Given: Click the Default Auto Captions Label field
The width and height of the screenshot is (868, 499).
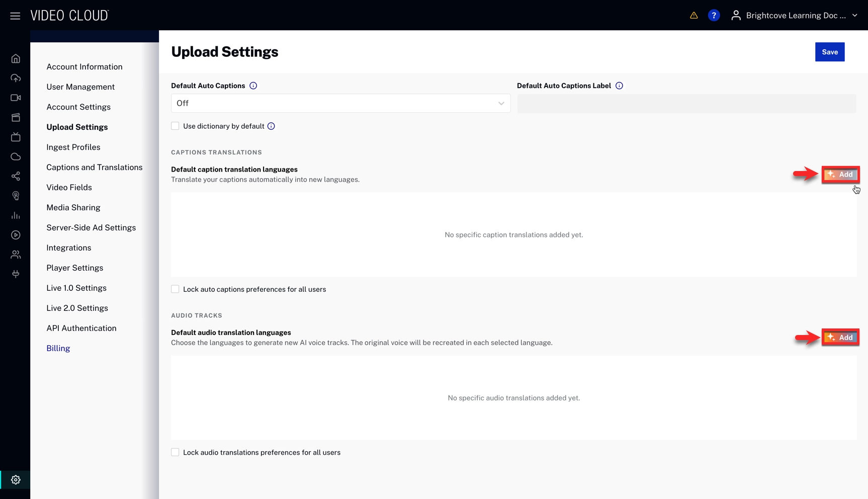Looking at the screenshot, I should [686, 104].
